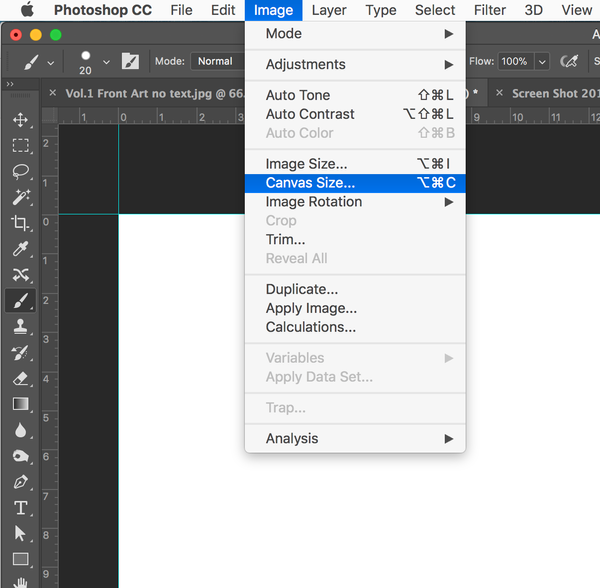Open the Photoshop CC application menu

(103, 10)
